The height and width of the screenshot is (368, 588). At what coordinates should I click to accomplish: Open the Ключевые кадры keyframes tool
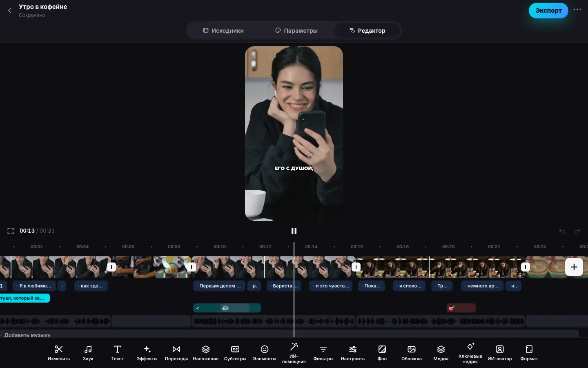coord(470,353)
